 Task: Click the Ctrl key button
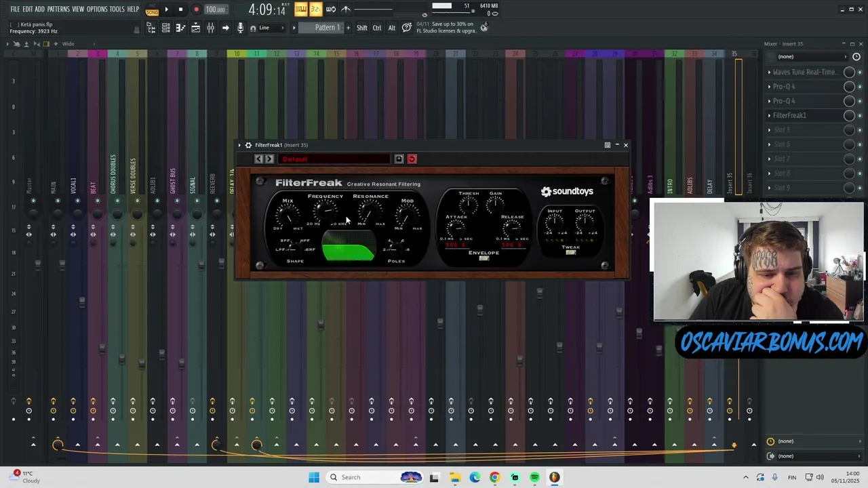tap(377, 28)
